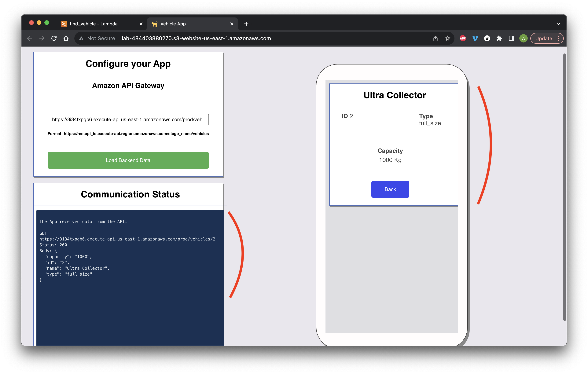This screenshot has width=588, height=374.
Task: Switch to the find_vehicle - Lambda tab
Action: [101, 24]
